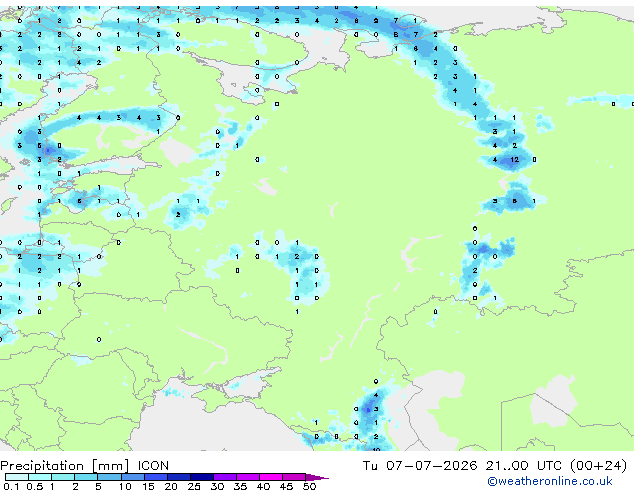Select the ICON model label

pos(153,466)
